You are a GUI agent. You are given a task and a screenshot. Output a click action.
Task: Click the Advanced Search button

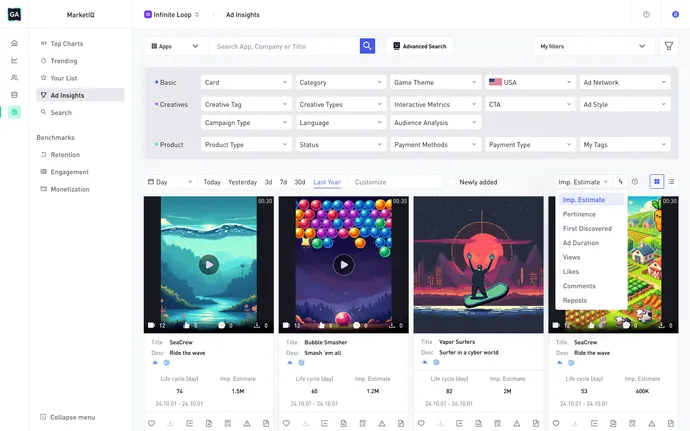[420, 46]
